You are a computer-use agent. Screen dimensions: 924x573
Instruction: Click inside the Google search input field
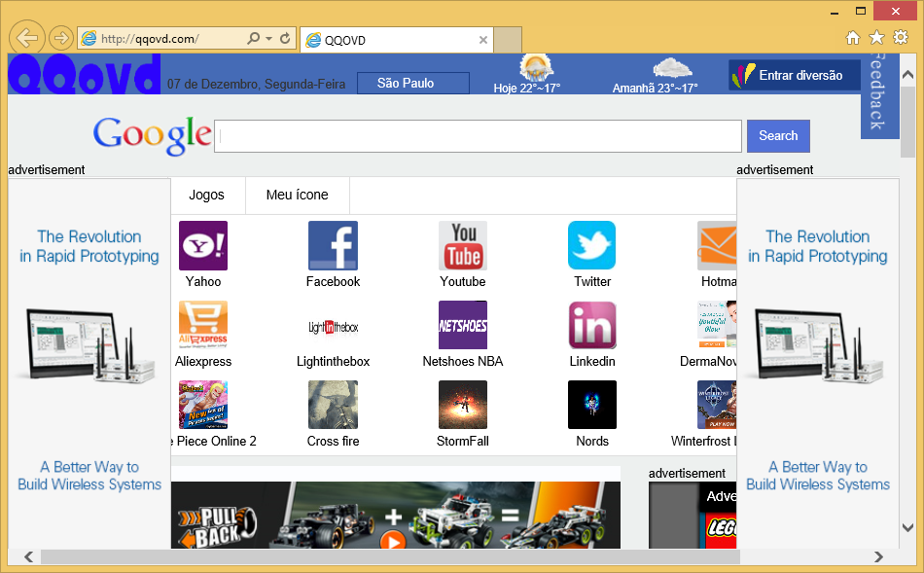pyautogui.click(x=478, y=136)
